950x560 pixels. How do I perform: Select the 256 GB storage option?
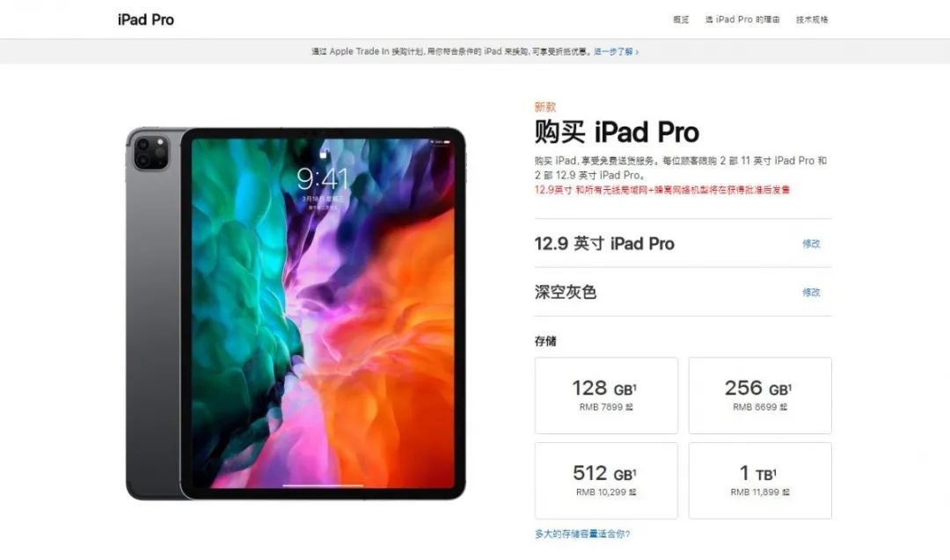[x=760, y=396]
